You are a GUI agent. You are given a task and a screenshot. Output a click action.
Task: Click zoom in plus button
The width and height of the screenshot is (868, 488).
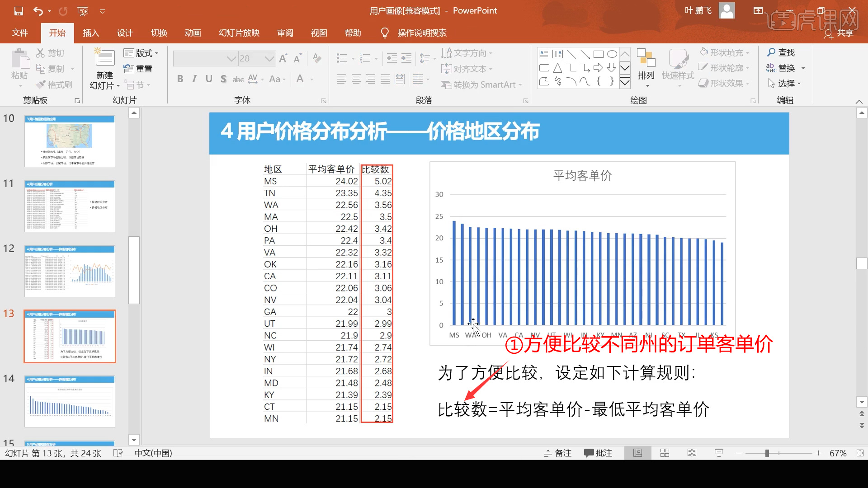[818, 453]
